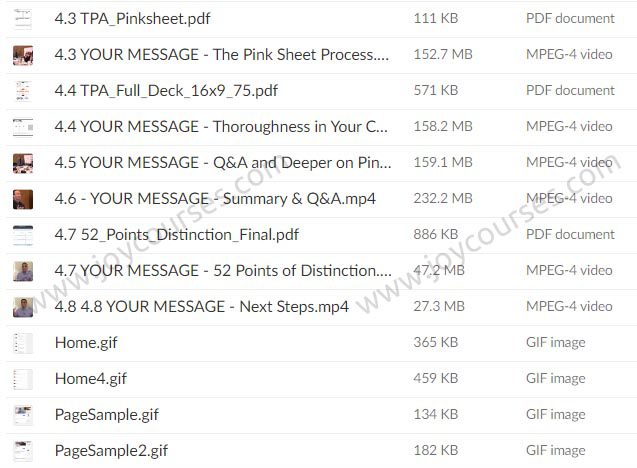
Task: Open the 4.3 TPA_Pinksheet.pdf file thumbnail
Action: pyautogui.click(x=23, y=19)
